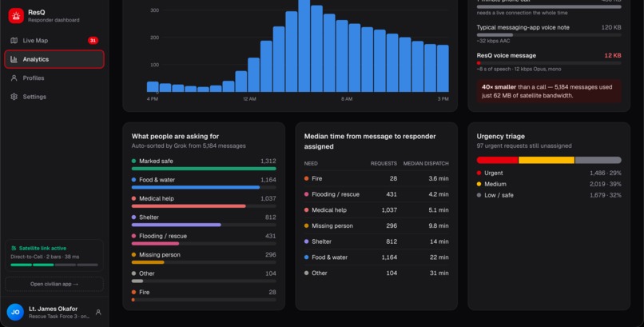Click the Flooding / rescue row in the asking list

[204, 240]
